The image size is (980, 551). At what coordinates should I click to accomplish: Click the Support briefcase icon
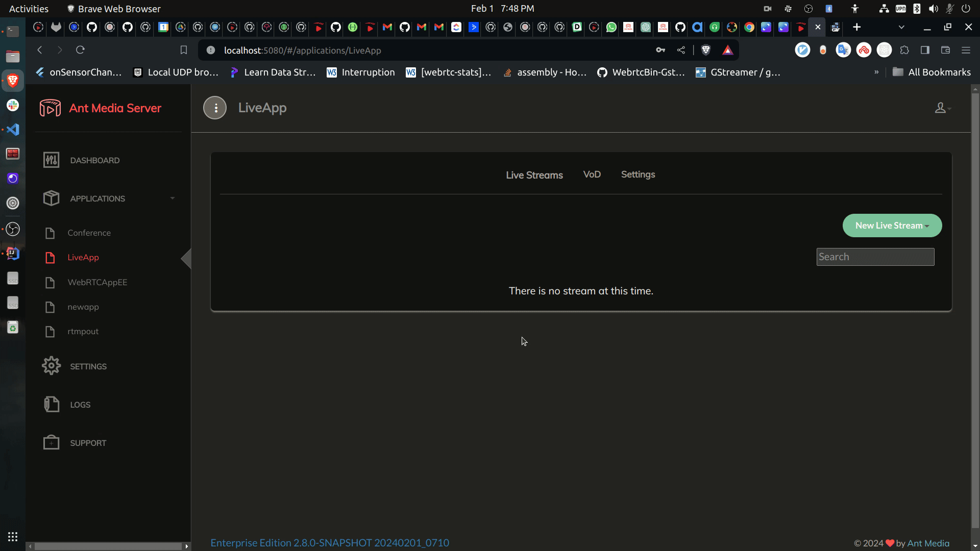click(x=51, y=442)
